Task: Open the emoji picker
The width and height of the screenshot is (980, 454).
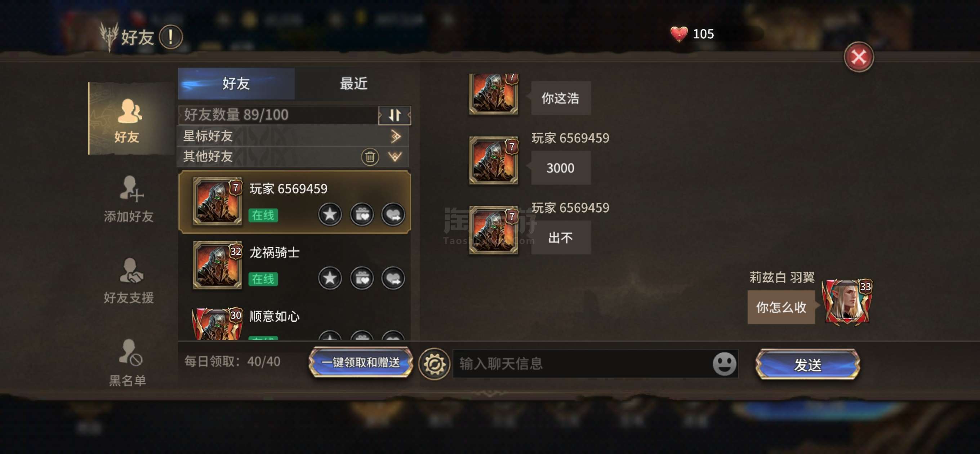Action: click(x=724, y=364)
